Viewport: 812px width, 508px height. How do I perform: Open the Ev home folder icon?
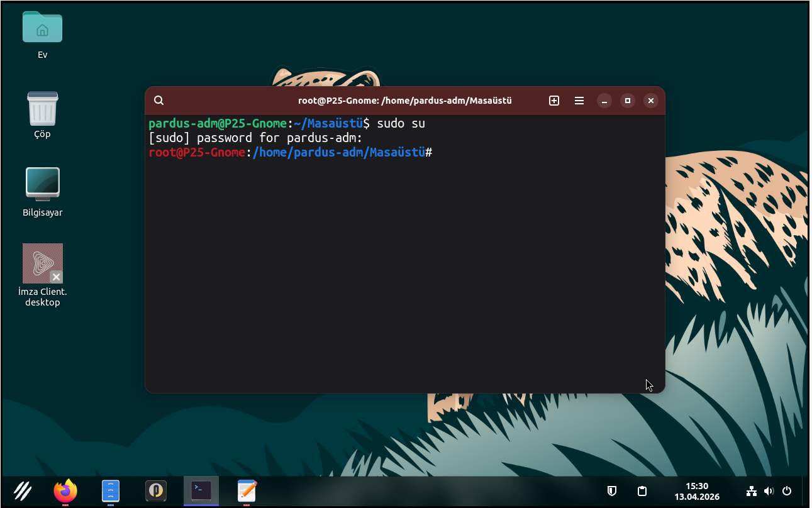point(42,35)
